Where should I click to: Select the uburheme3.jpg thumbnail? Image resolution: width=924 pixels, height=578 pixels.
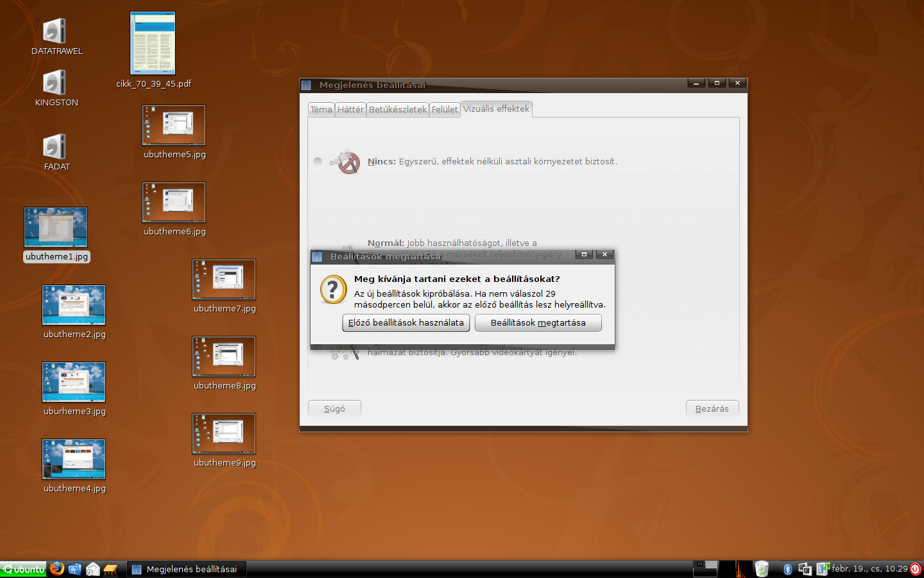click(x=74, y=382)
